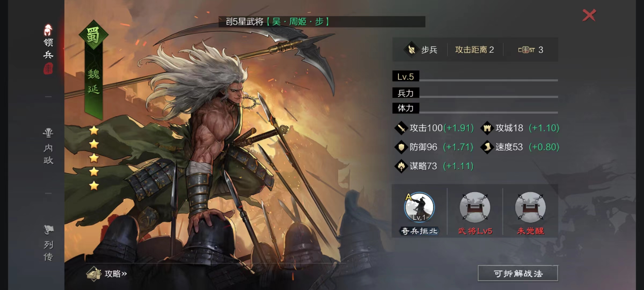Screen dimensions: 644x290
Task: Click the scrolling announcement banner text
Action: 277,21
